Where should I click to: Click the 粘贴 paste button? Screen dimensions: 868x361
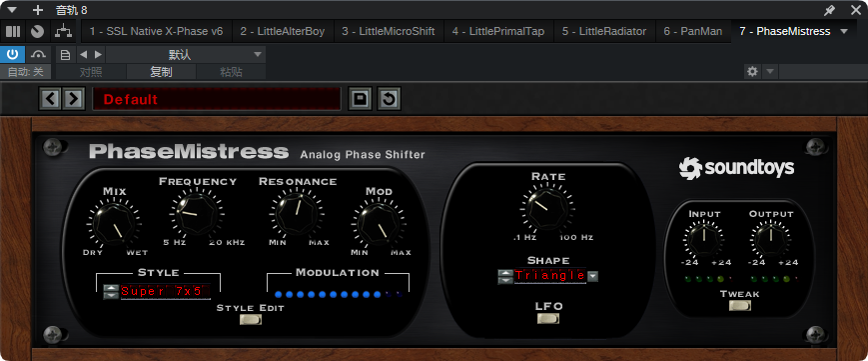coord(231,72)
